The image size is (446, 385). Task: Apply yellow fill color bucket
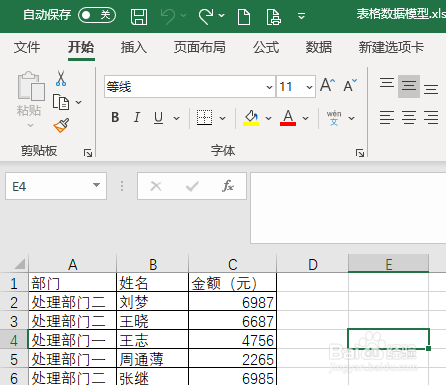[x=251, y=118]
